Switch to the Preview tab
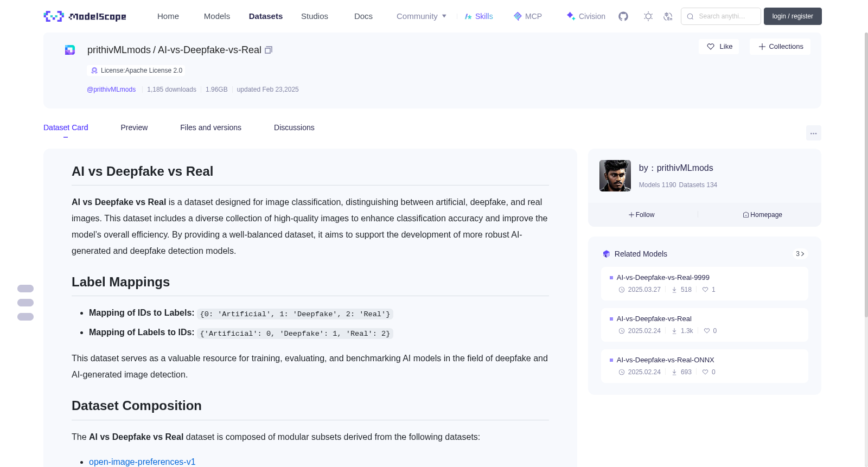Viewport: 868px width, 467px height. 134,127
